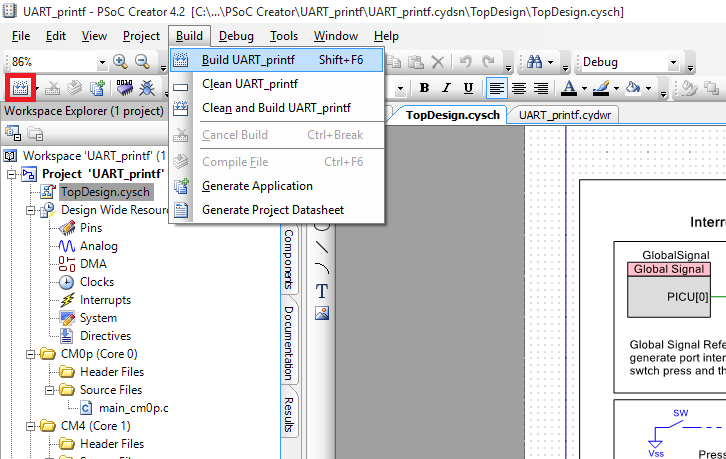Toggle Bold text formatting

click(424, 88)
